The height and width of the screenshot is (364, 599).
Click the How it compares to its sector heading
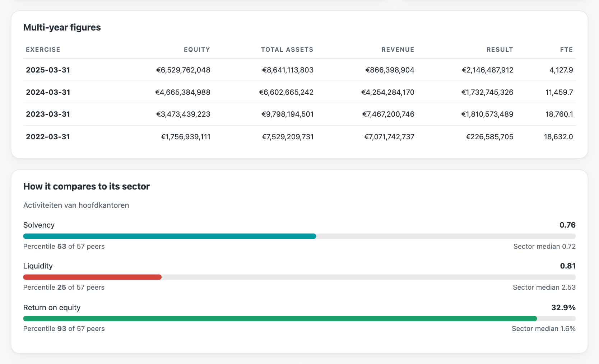(x=87, y=187)
